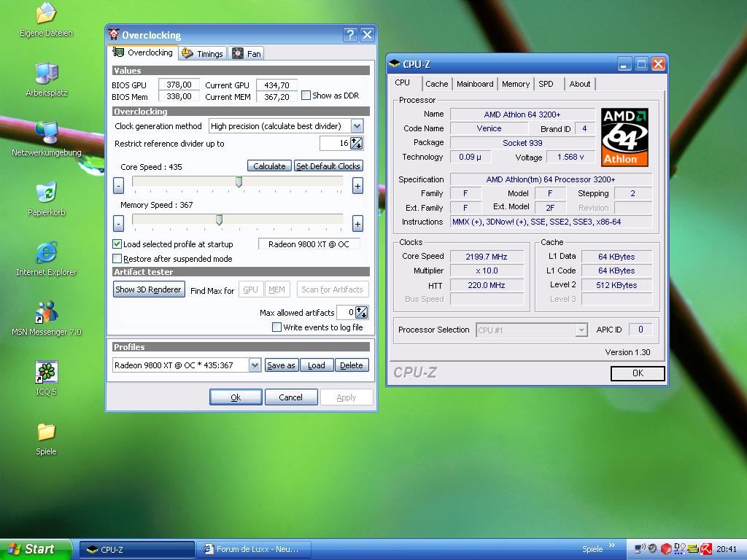
Task: Click Overclocking window title icon
Action: 113,34
